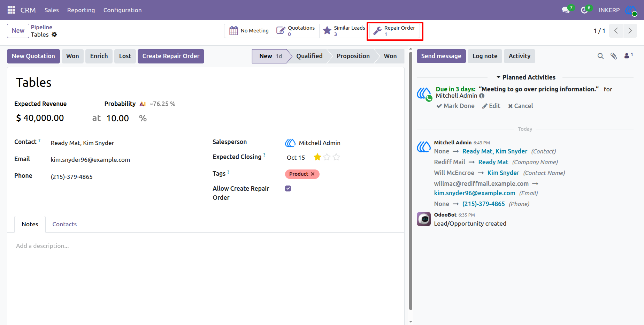Attach files with the paperclip icon
The height and width of the screenshot is (325, 644).
tap(614, 56)
